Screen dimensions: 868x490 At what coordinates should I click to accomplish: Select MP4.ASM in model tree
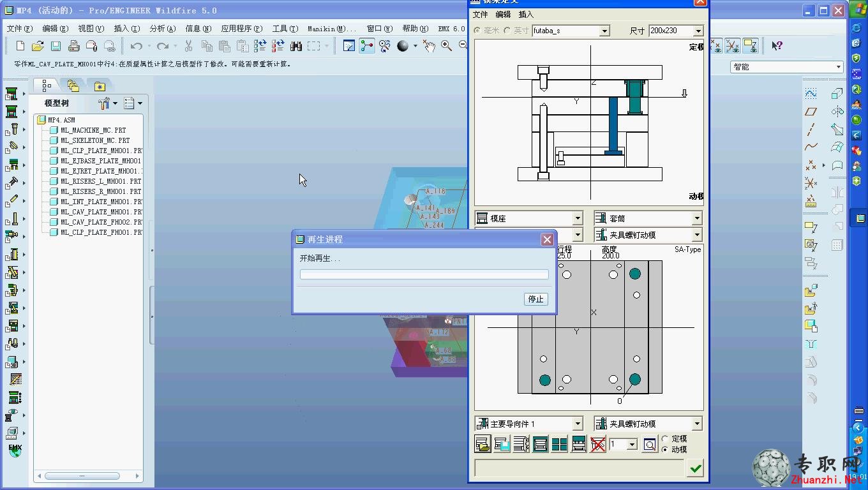pos(61,120)
